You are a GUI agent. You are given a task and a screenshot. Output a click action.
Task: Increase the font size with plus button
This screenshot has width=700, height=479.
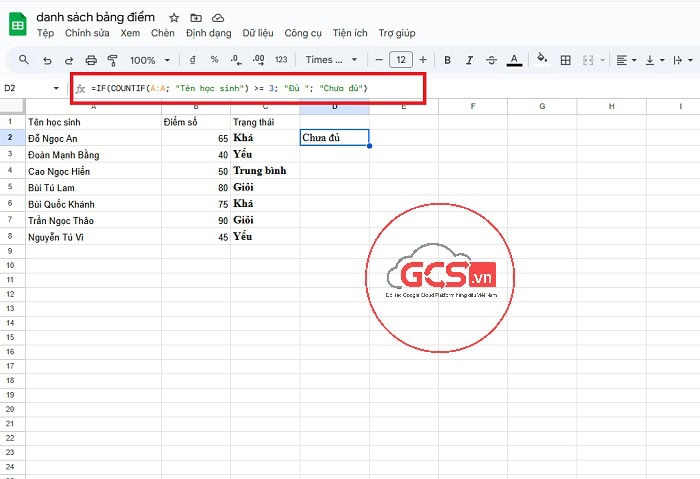click(x=423, y=60)
